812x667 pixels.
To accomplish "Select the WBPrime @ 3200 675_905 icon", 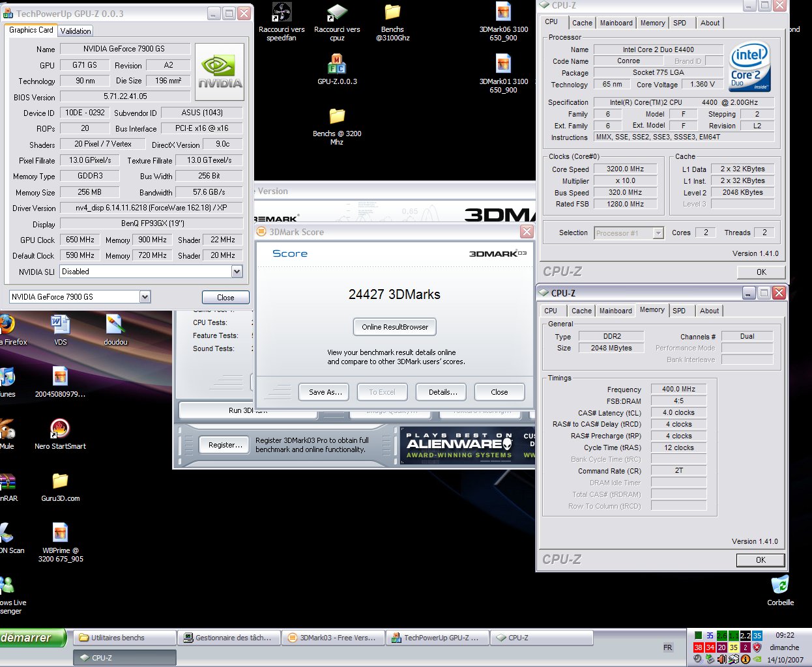I will (61, 533).
